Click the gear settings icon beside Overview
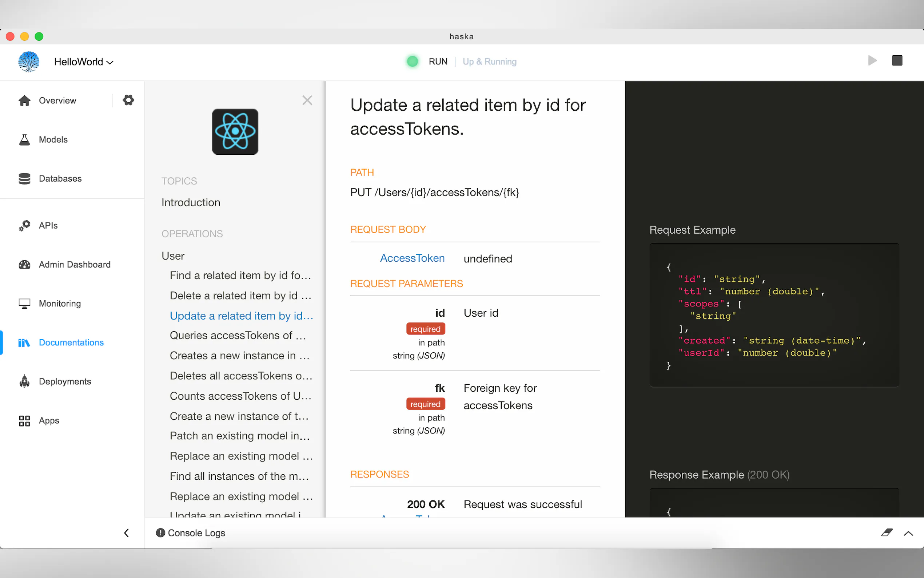This screenshot has height=578, width=924. coord(128,100)
